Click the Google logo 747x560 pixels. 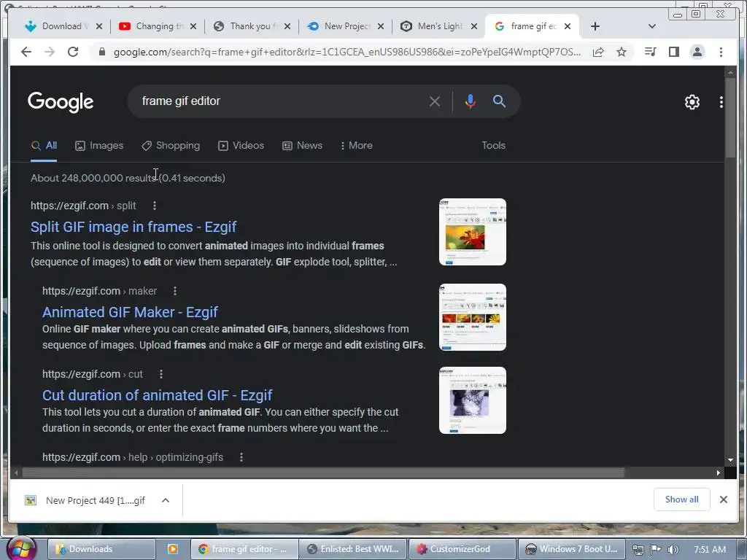point(61,102)
